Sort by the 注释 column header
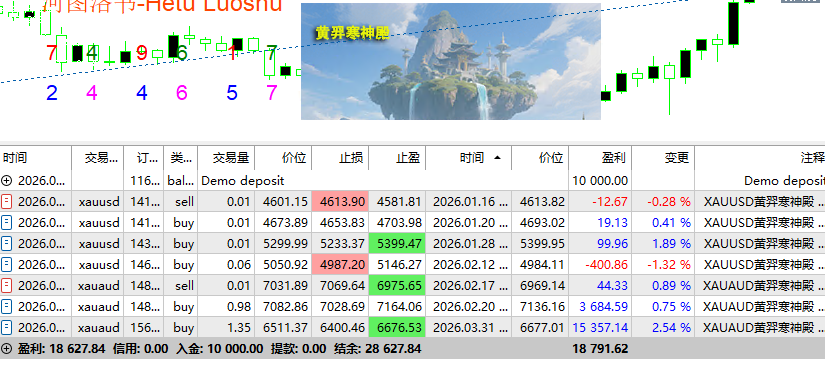 [760, 158]
